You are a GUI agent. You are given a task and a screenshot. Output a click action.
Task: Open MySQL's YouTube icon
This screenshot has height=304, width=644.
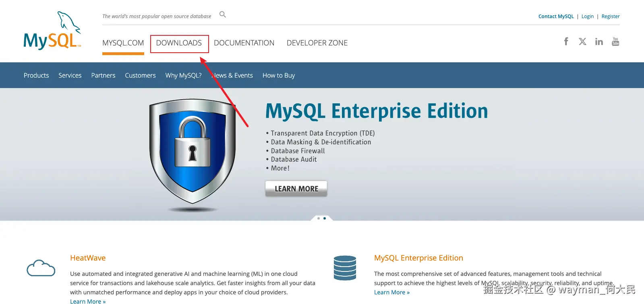(x=615, y=41)
